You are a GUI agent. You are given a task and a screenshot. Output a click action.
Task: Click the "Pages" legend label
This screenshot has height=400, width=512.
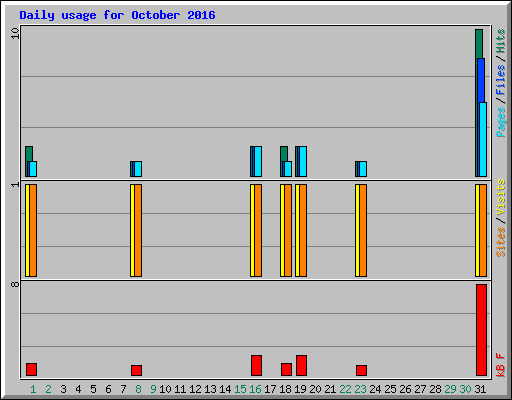tap(500, 122)
